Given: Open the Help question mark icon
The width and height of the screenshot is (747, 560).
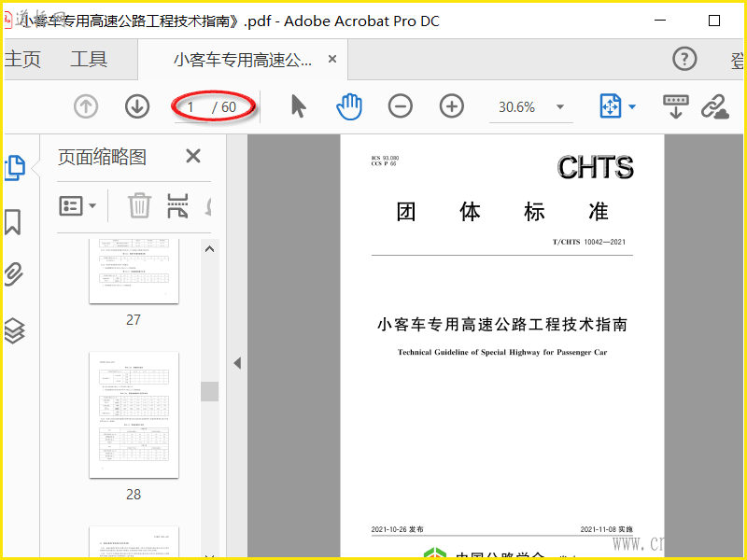Looking at the screenshot, I should [684, 59].
